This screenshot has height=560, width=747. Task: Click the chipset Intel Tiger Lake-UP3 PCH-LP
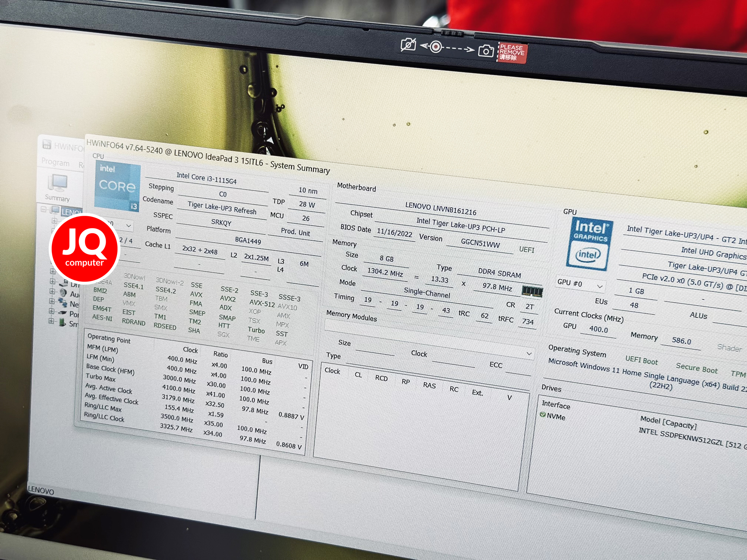[x=461, y=225]
